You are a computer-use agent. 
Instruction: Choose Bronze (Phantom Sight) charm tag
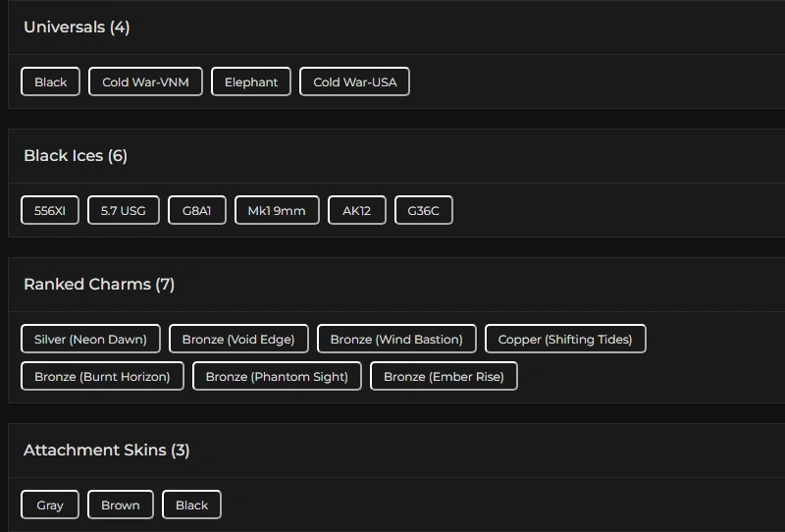[x=277, y=377]
